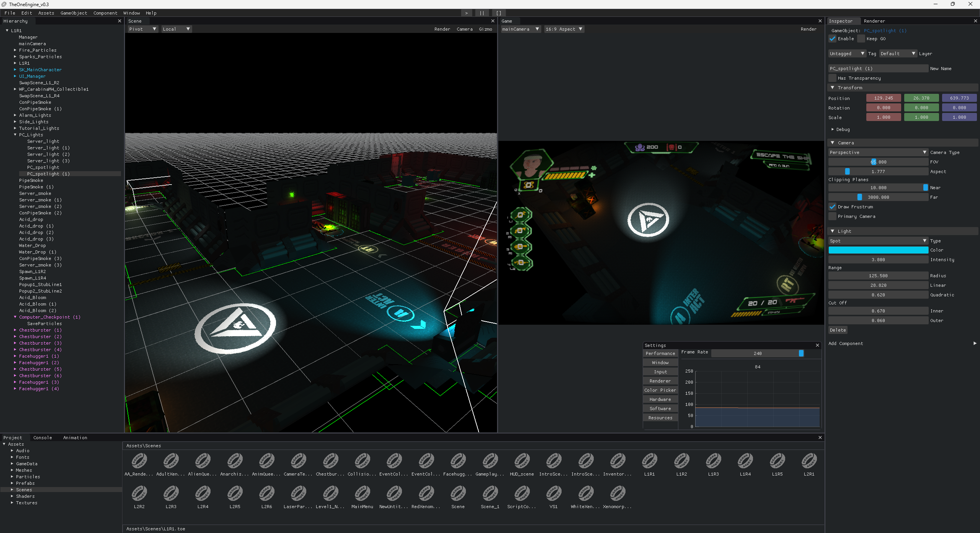Open the L2R5 scene asset icon

click(x=235, y=494)
